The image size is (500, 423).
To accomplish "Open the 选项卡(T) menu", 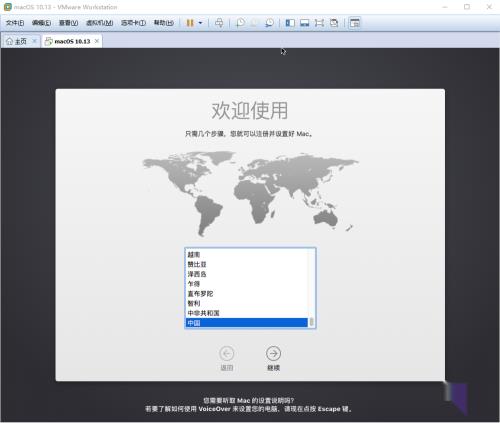I will pos(133,23).
